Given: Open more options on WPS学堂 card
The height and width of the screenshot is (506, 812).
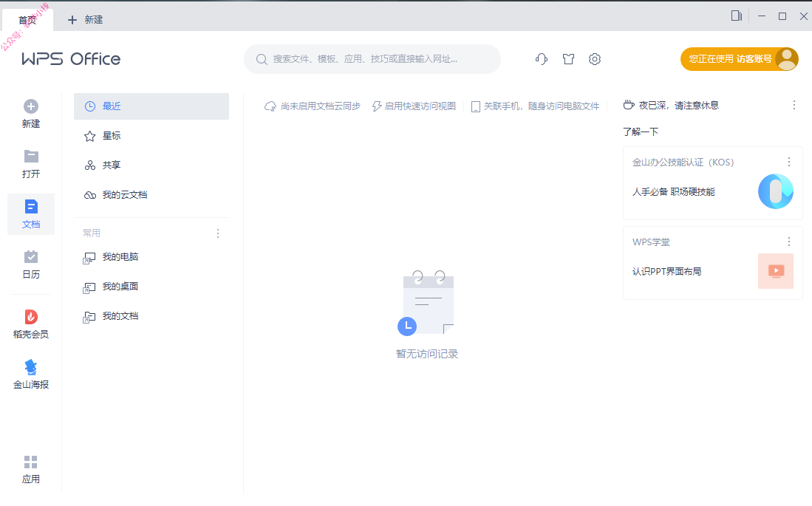Looking at the screenshot, I should coord(788,242).
